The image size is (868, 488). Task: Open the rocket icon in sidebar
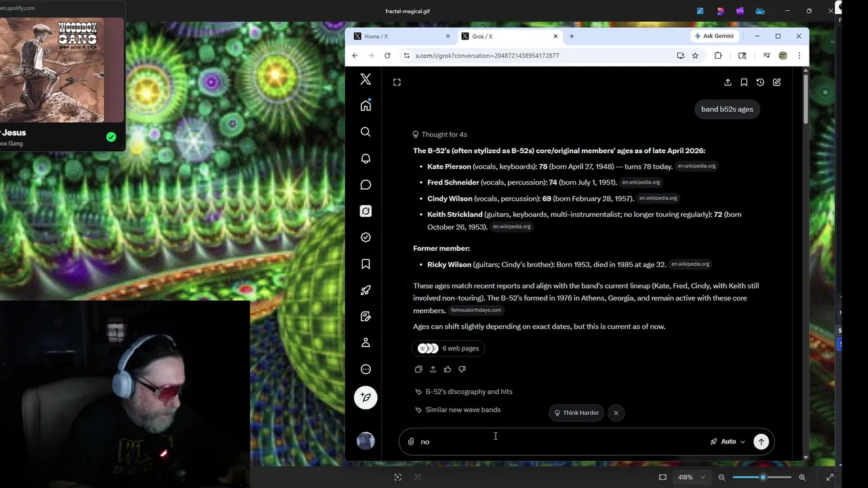pos(366,290)
